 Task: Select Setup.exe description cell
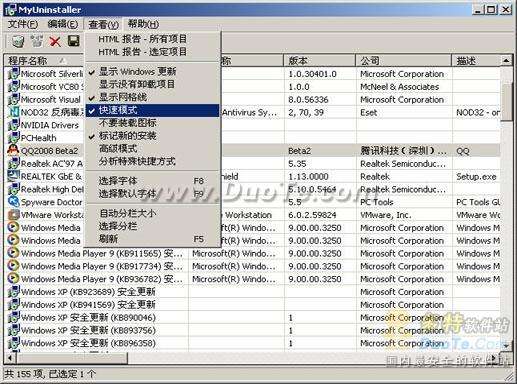tap(476, 176)
